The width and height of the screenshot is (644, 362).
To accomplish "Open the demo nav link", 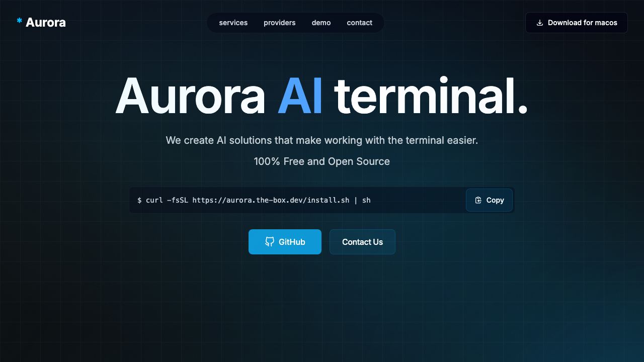I will pos(321,23).
